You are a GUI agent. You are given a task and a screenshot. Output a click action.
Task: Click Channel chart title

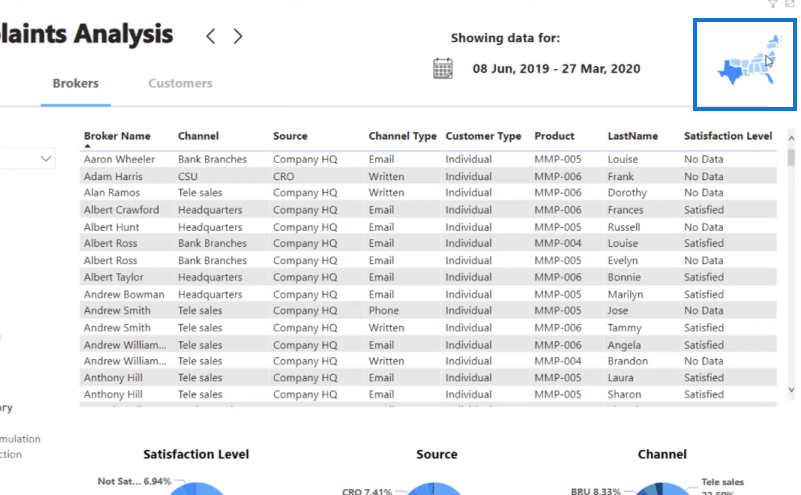[x=662, y=454]
